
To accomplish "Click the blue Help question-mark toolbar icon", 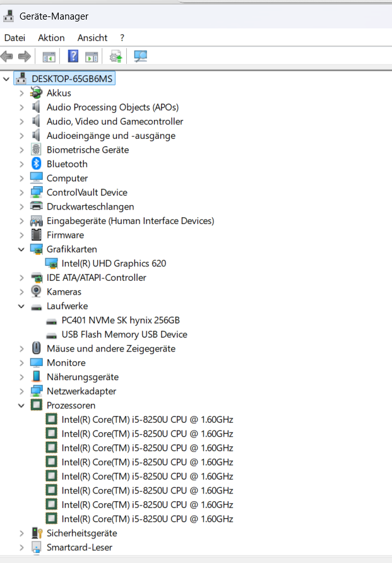I will pyautogui.click(x=73, y=56).
